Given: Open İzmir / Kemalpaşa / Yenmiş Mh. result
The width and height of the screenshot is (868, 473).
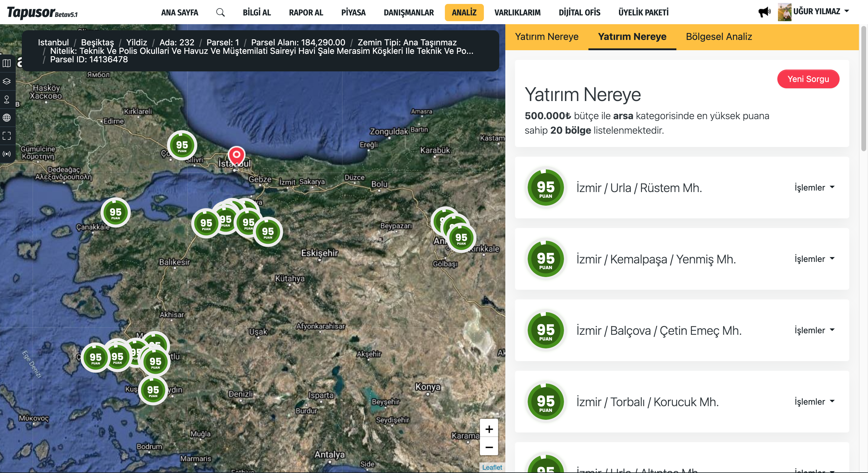Looking at the screenshot, I should [x=656, y=259].
